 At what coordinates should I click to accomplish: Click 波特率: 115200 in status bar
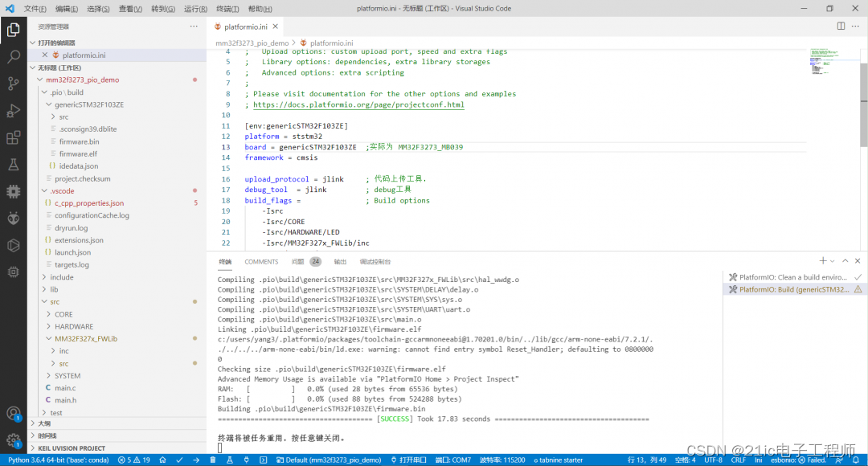coord(502,460)
